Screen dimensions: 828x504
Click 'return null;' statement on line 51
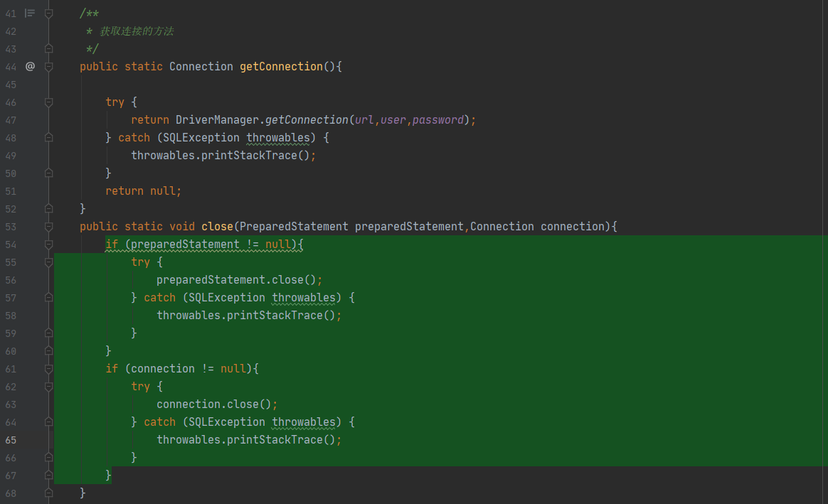pos(143,191)
